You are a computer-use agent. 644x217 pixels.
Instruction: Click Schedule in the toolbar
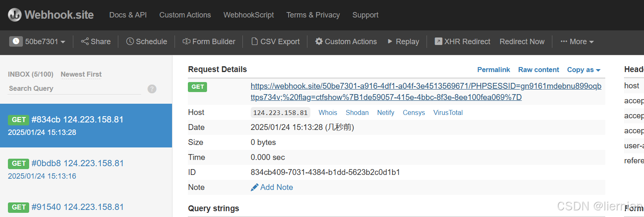(x=147, y=41)
